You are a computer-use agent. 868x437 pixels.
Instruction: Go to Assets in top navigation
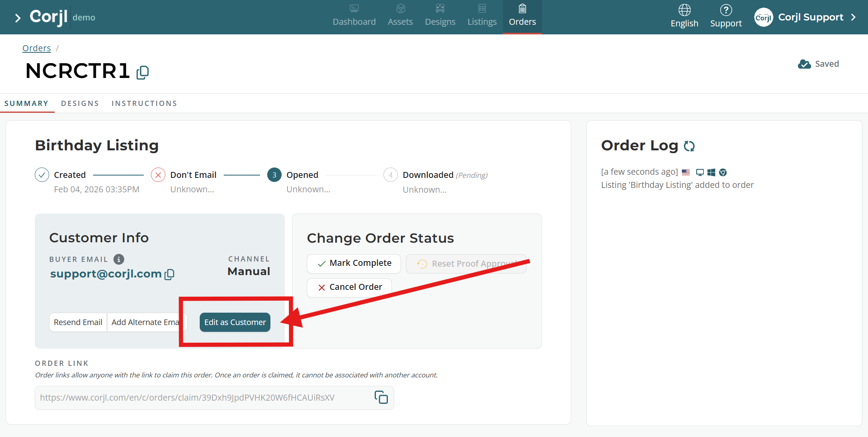pos(400,16)
